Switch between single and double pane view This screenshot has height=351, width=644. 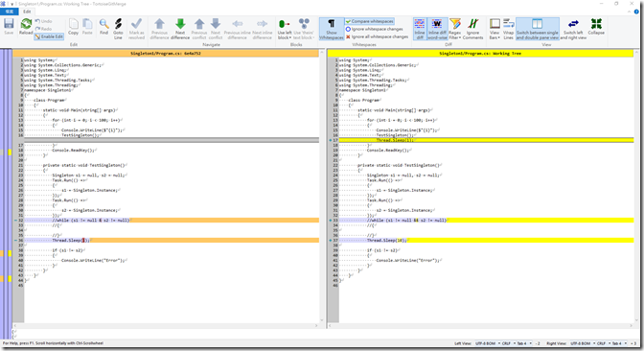(538, 29)
